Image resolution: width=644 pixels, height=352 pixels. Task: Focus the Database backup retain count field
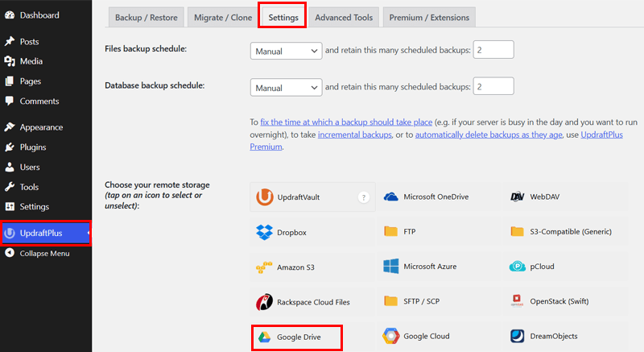493,86
